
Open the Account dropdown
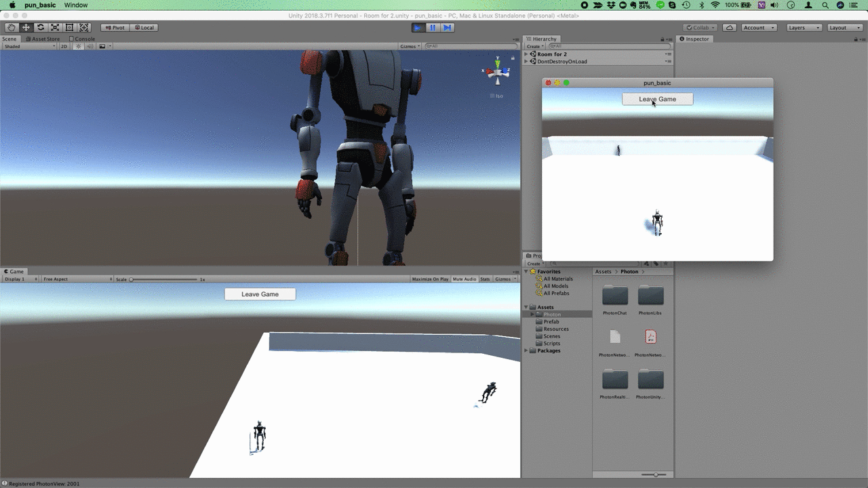point(759,28)
